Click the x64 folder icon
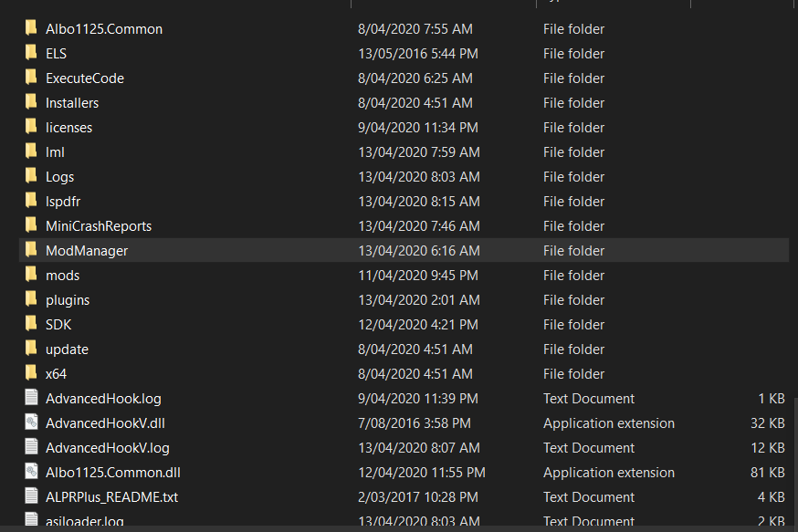 [31, 373]
